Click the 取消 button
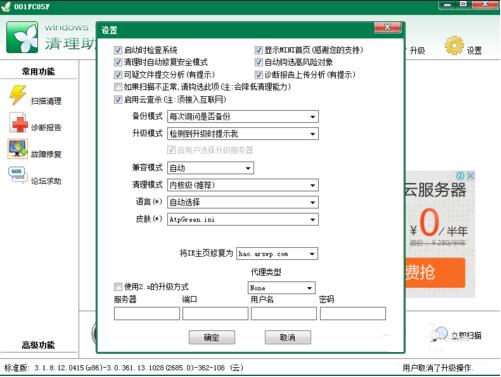This screenshot has height=377, width=501. tap(288, 337)
